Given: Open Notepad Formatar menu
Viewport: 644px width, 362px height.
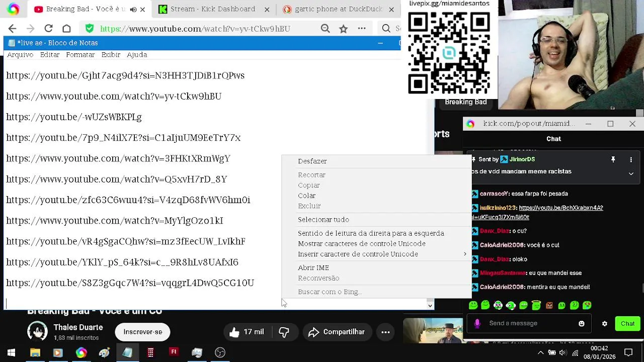Looking at the screenshot, I should (80, 55).
